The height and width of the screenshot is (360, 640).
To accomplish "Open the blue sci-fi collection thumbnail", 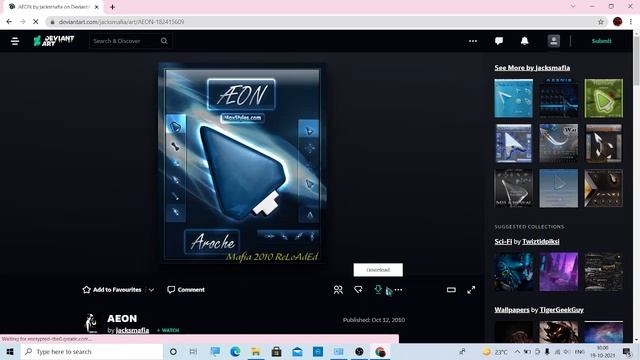I will pos(513,272).
